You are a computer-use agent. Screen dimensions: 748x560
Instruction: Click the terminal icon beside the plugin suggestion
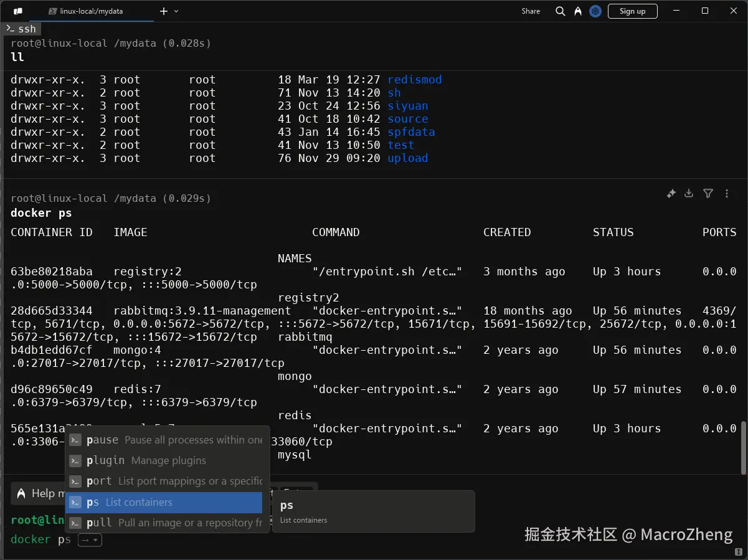tap(75, 461)
